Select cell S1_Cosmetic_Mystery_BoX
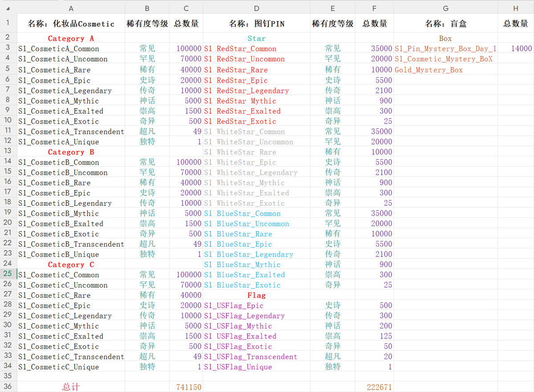The width and height of the screenshot is (534, 392). [x=445, y=59]
